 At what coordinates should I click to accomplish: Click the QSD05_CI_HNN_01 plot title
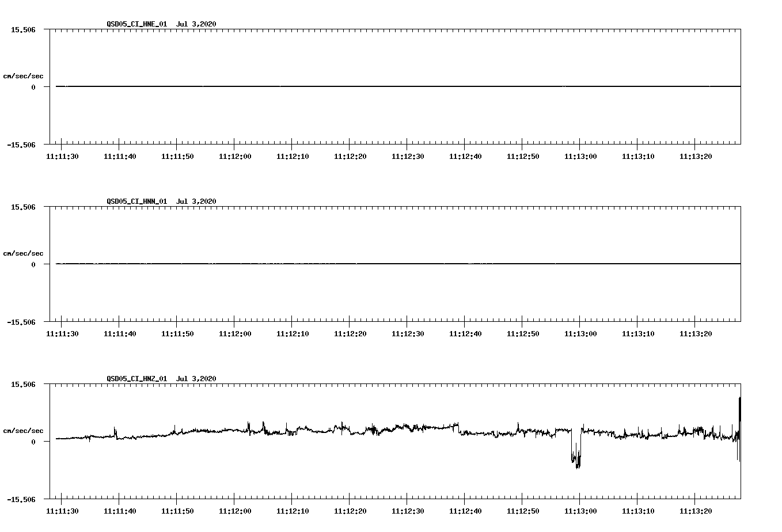click(x=161, y=201)
